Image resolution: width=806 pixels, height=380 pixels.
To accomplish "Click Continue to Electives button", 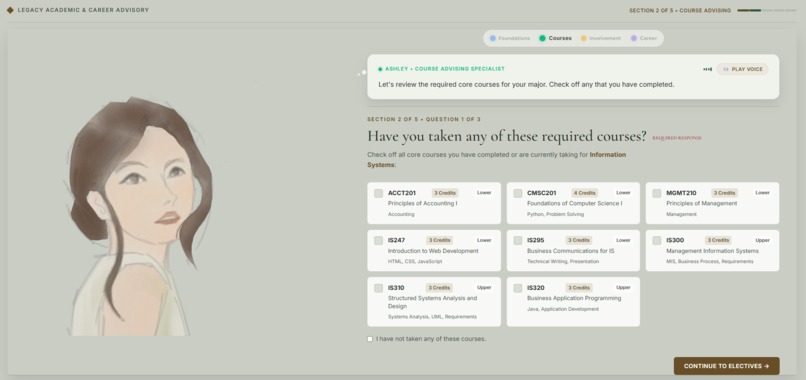I will [x=726, y=366].
